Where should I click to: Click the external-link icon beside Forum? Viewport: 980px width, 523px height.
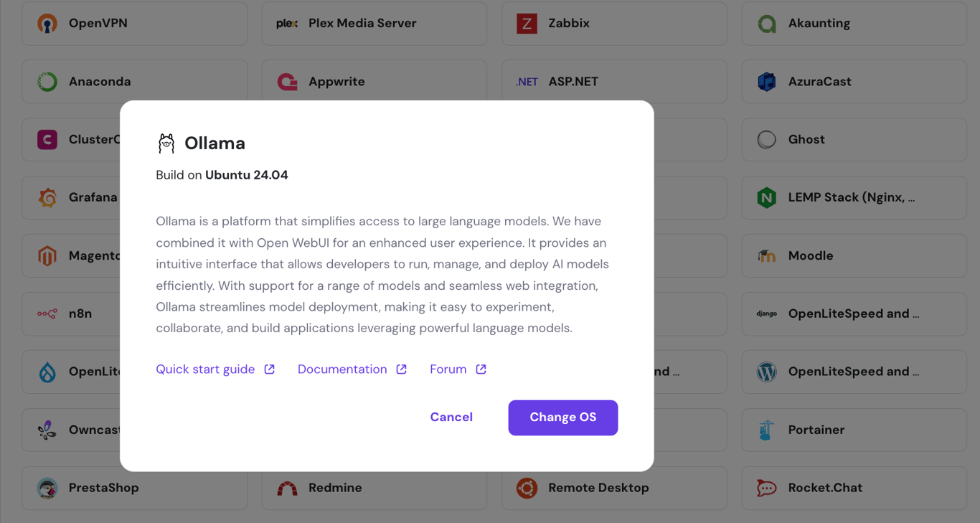tap(479, 369)
